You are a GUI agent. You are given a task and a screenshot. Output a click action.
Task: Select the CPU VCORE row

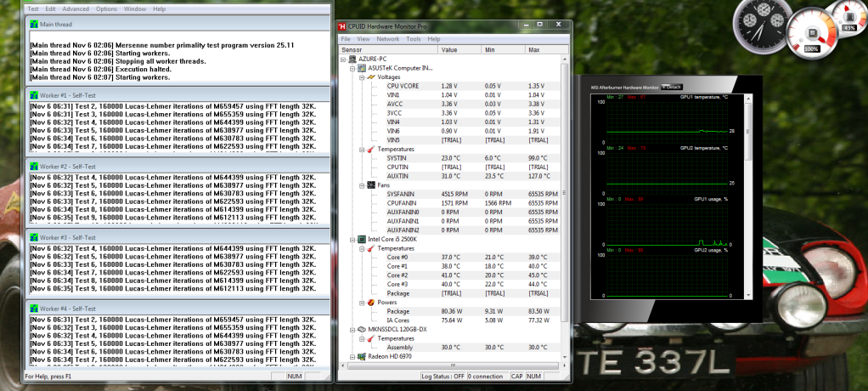[472, 86]
